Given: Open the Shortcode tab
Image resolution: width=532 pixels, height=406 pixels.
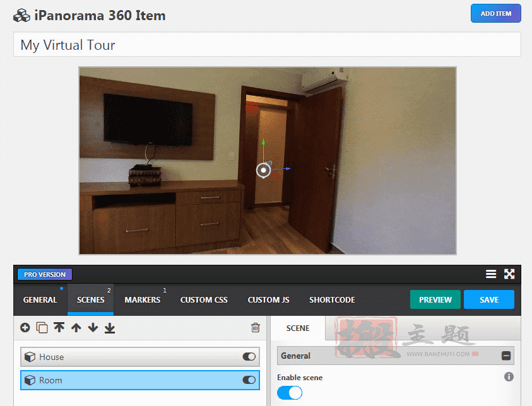Looking at the screenshot, I should (332, 299).
